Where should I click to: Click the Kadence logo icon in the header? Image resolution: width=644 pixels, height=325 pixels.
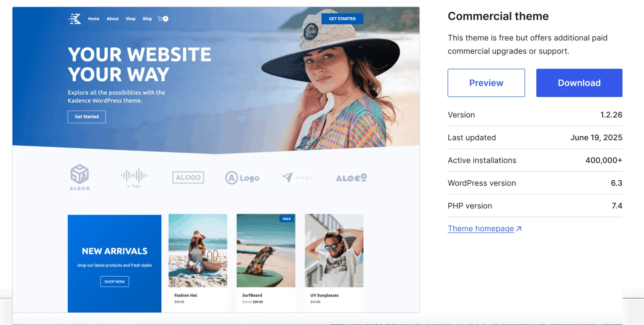coord(74,19)
